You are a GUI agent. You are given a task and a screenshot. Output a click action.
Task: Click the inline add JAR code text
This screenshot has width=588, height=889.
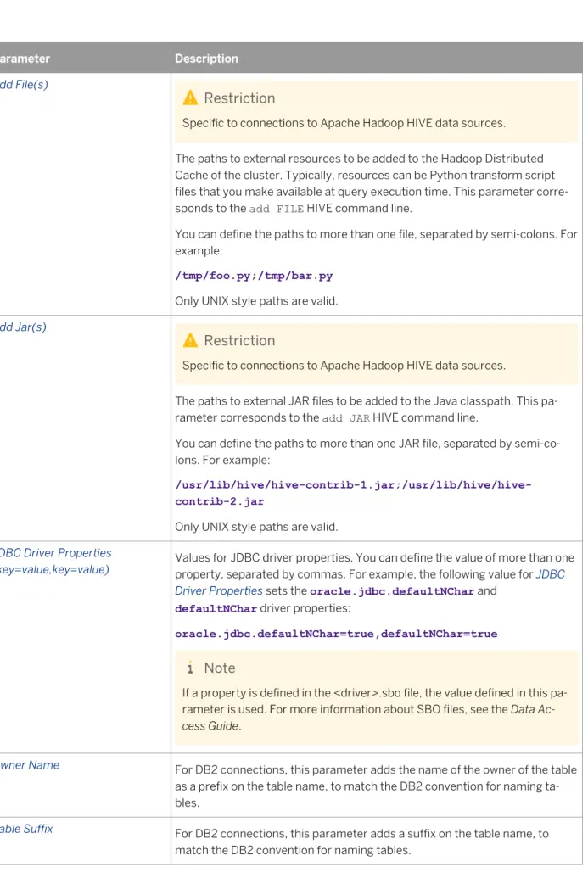(x=346, y=418)
